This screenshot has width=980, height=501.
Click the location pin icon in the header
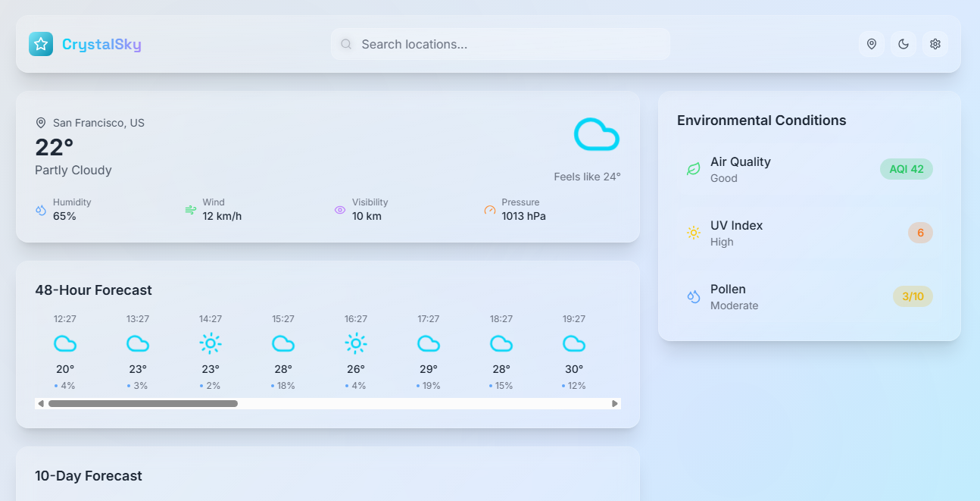tap(871, 44)
